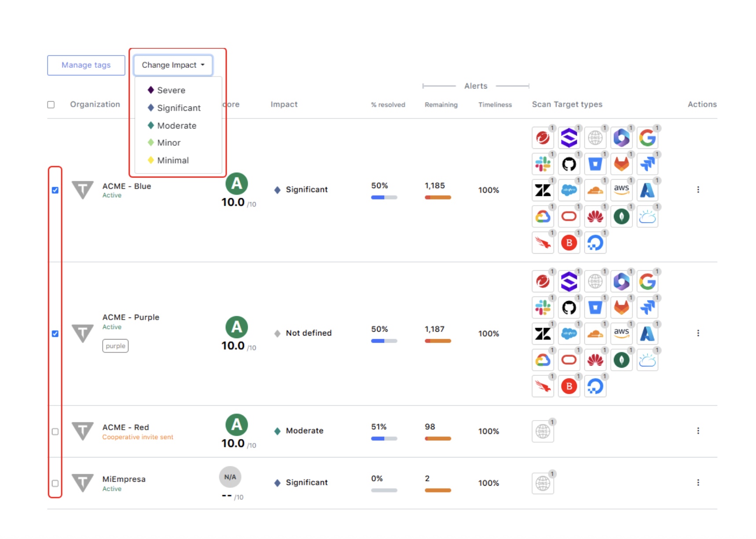Click the Jira icon in ACME - Purple row
The height and width of the screenshot is (539, 756).
647,307
